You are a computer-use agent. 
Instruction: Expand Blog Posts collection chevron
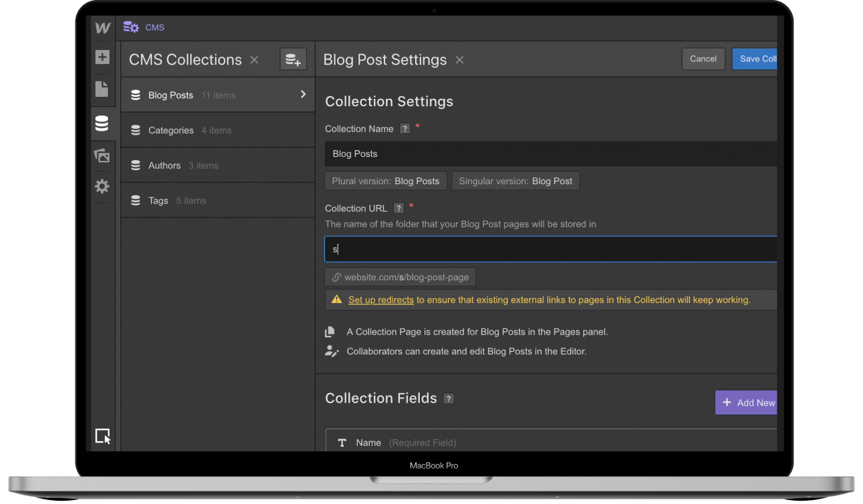click(303, 95)
